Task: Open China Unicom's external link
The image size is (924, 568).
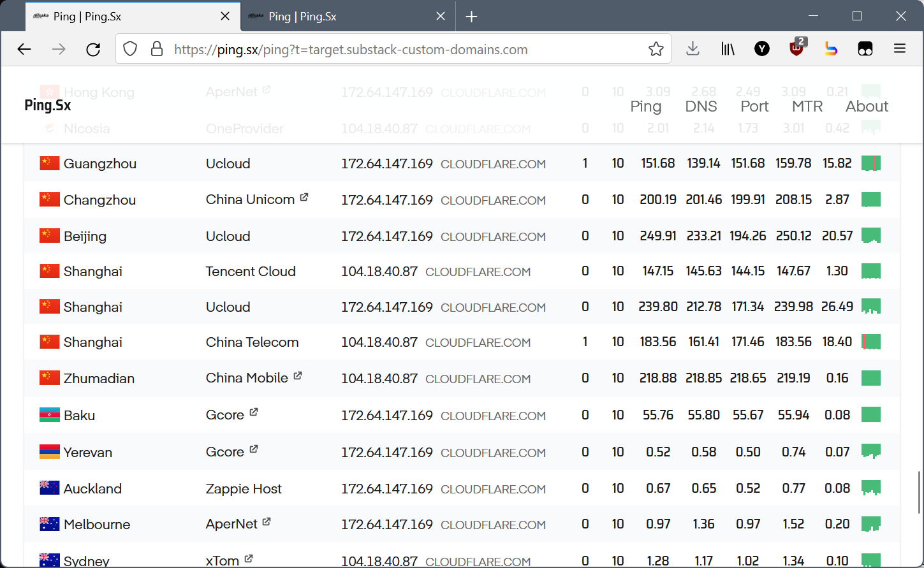Action: coord(305,196)
